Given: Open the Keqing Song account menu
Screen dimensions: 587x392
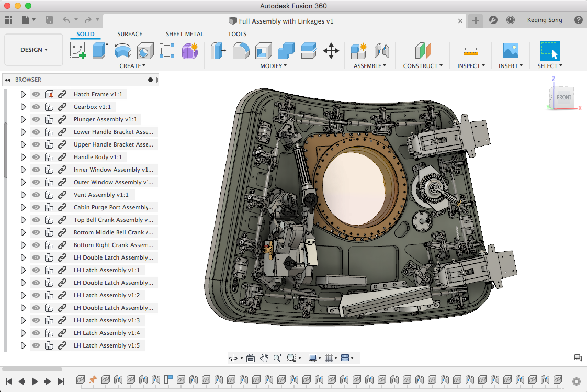Looking at the screenshot, I should [x=545, y=20].
